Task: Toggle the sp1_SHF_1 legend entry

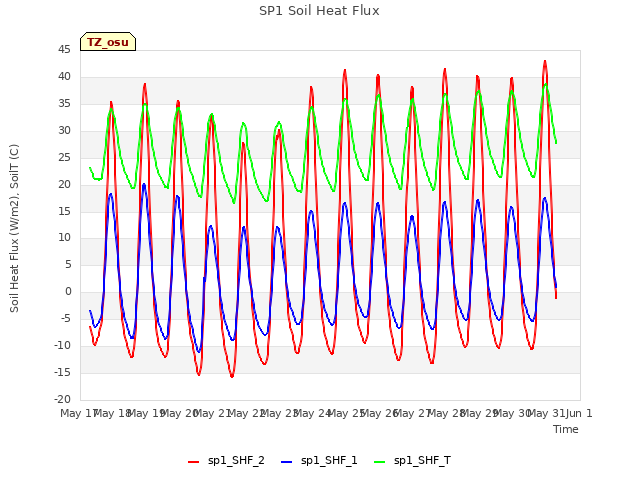Action: (319, 461)
